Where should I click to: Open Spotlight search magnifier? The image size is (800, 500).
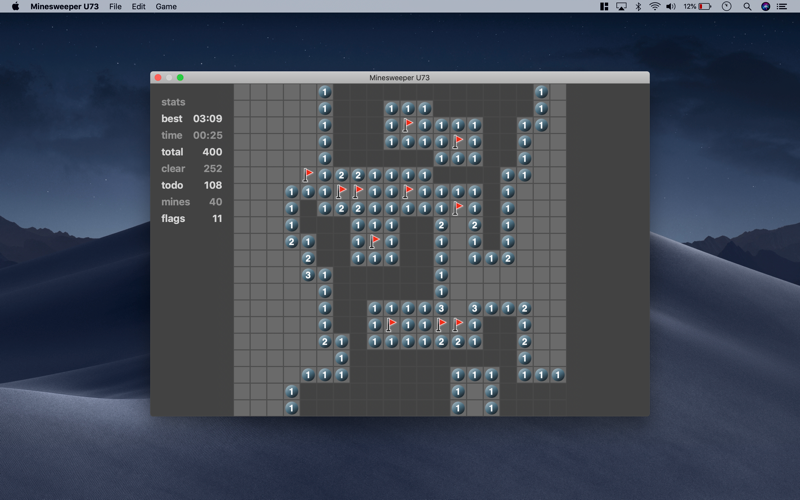coord(747,6)
